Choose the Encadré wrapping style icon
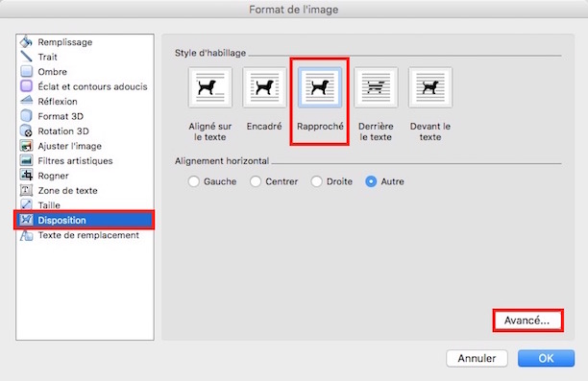Viewport: 588px width, 381px height. pyautogui.click(x=264, y=87)
